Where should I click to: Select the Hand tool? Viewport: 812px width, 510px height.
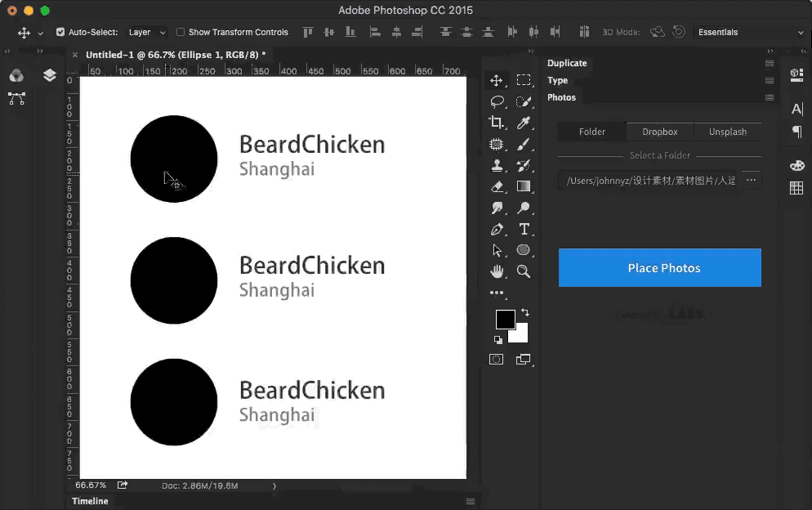coord(496,271)
